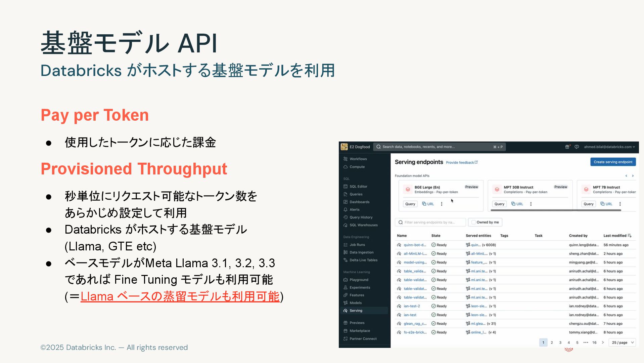The height and width of the screenshot is (363, 644).
Task: Open the 25 / page size dropdown
Action: coord(623,342)
